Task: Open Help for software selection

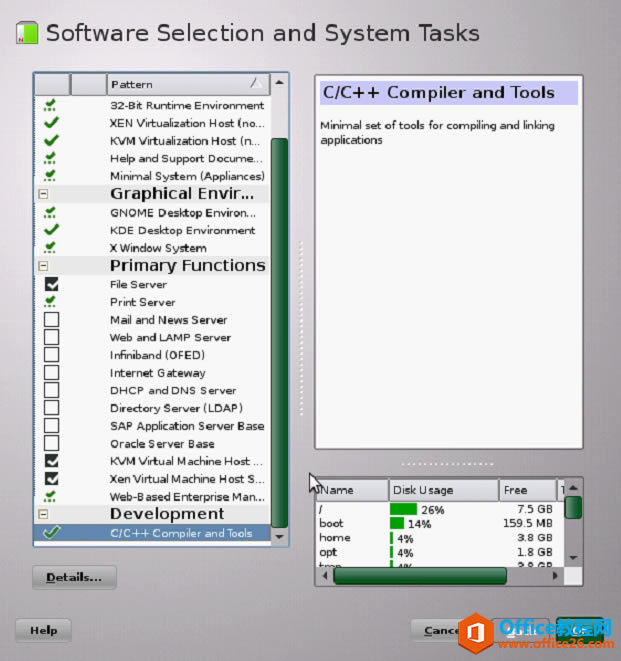Action: pyautogui.click(x=43, y=630)
